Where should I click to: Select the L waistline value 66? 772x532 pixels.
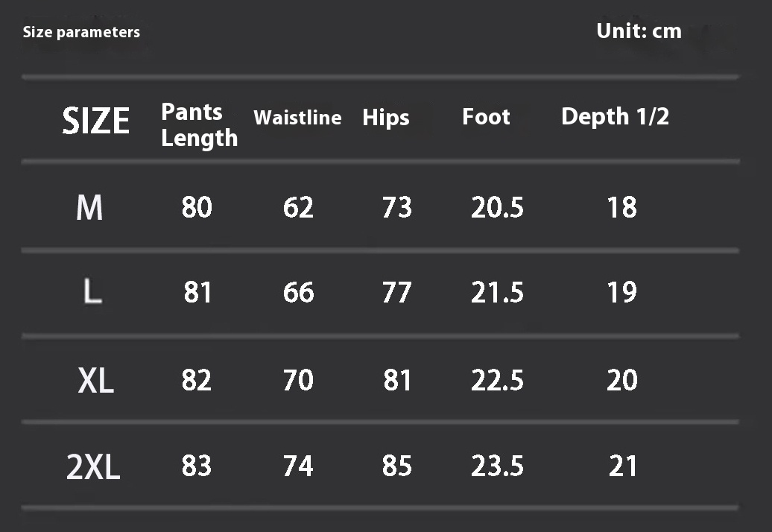tap(298, 292)
